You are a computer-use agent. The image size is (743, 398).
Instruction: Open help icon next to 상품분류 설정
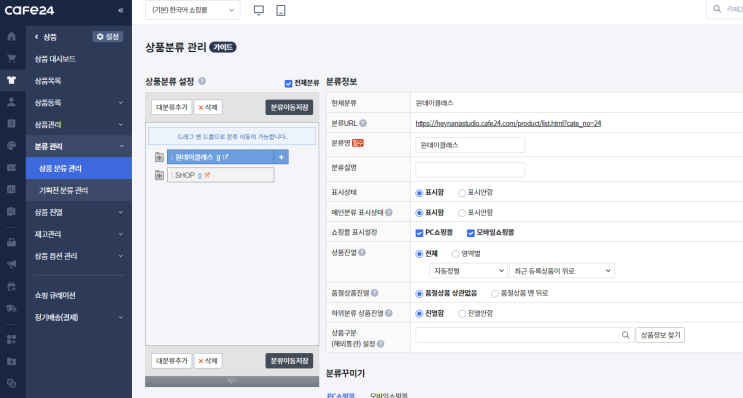tap(202, 81)
